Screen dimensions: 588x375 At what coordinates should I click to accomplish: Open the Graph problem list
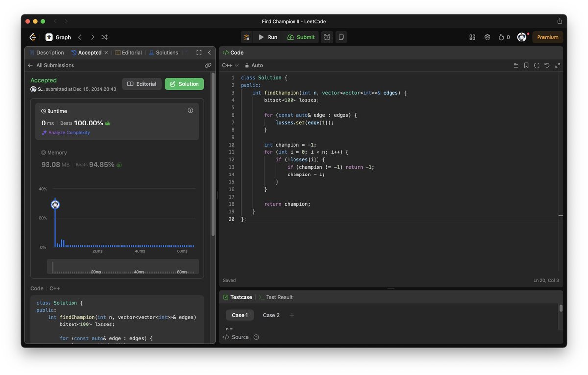[58, 37]
